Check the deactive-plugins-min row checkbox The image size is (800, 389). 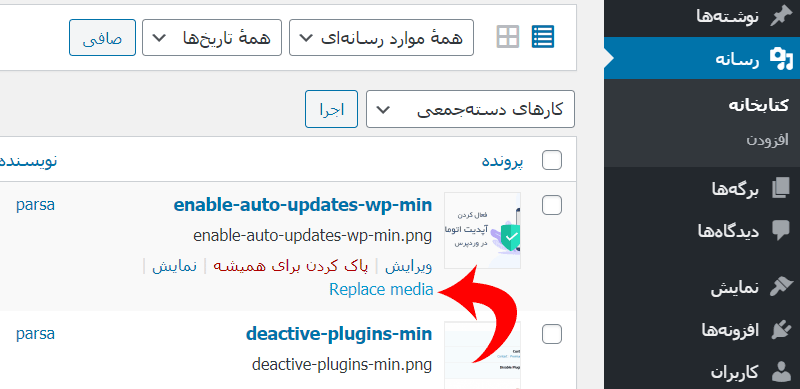click(552, 334)
